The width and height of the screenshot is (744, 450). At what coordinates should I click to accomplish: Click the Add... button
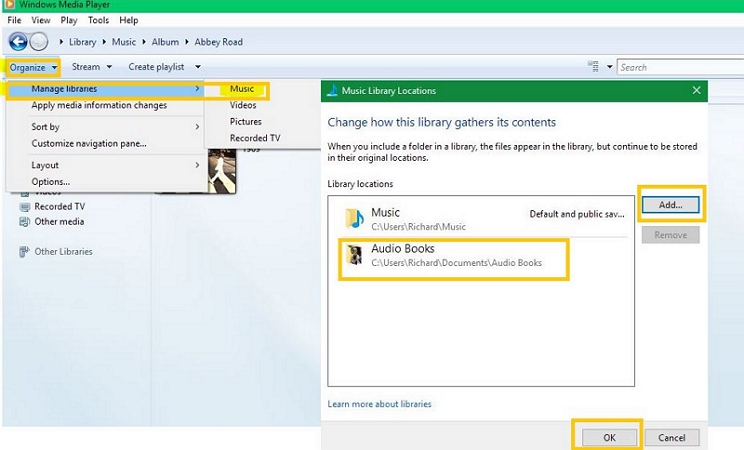(x=670, y=205)
